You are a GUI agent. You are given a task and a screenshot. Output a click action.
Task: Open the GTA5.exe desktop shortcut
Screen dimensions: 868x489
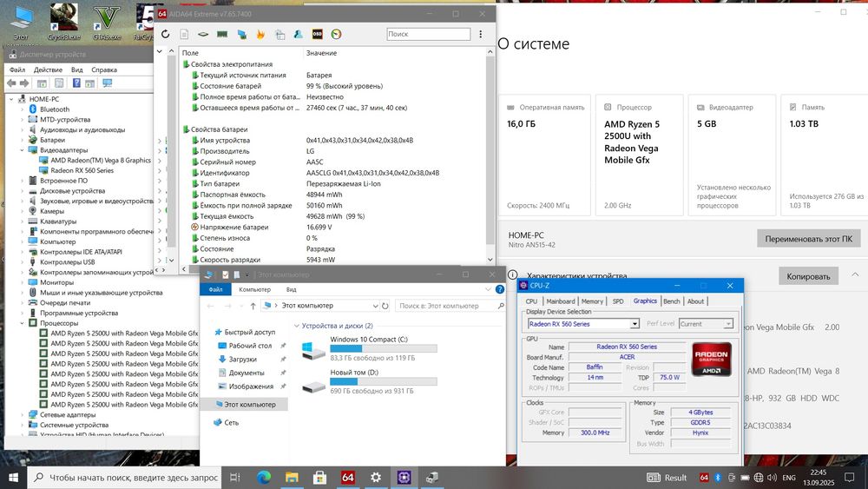point(107,23)
